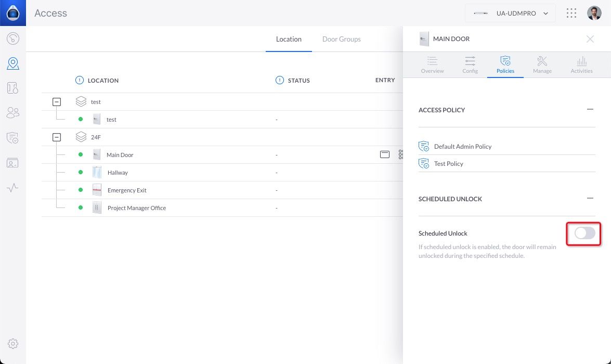
Task: Open the Test Policy entry
Action: [448, 164]
